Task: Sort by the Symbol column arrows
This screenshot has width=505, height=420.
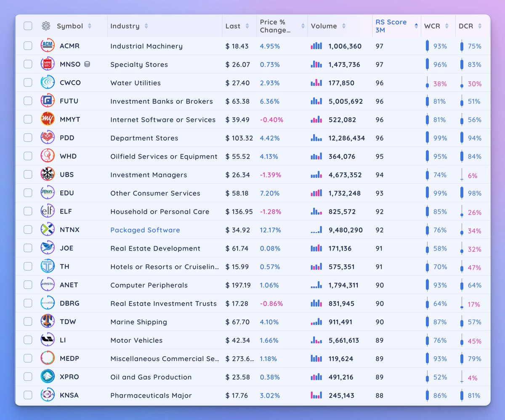Action: point(90,26)
